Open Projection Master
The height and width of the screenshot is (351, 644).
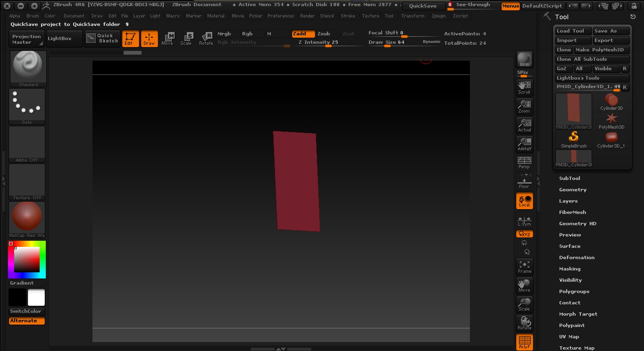tap(26, 39)
